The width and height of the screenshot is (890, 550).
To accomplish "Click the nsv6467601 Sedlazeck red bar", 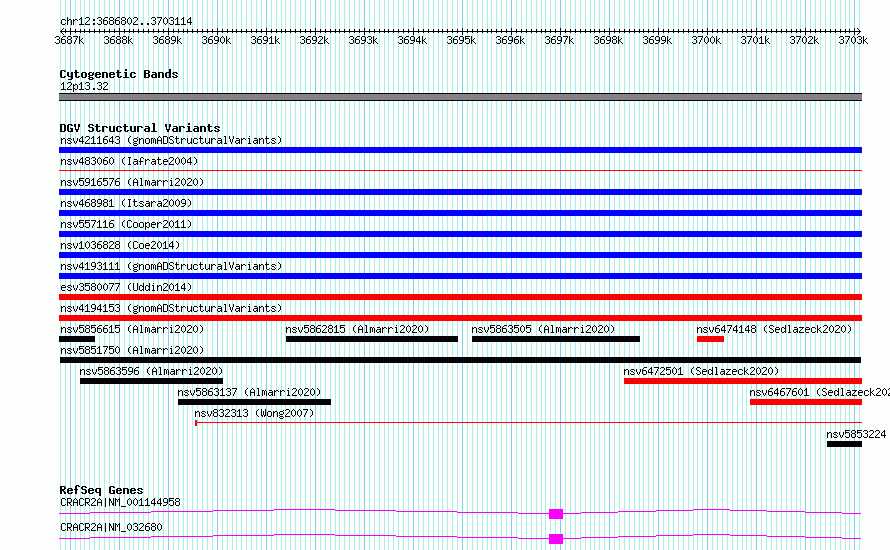I will (x=806, y=402).
